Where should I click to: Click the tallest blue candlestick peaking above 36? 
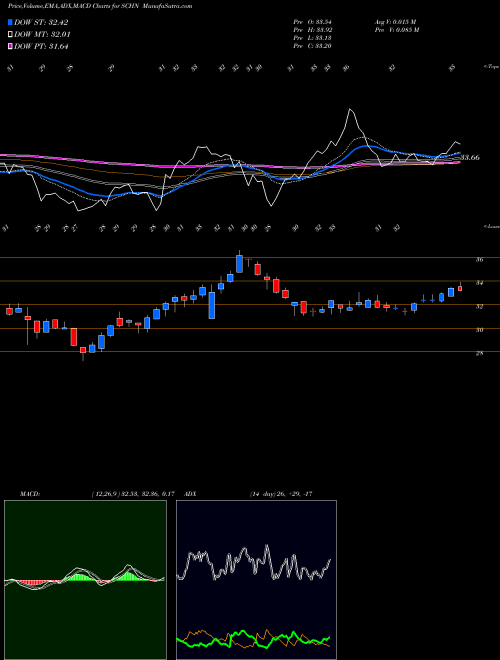[239, 264]
